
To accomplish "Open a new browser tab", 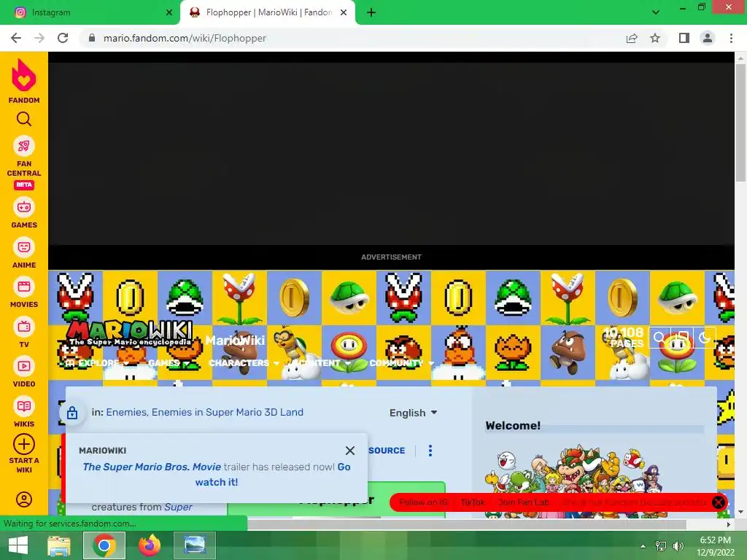I will click(371, 13).
